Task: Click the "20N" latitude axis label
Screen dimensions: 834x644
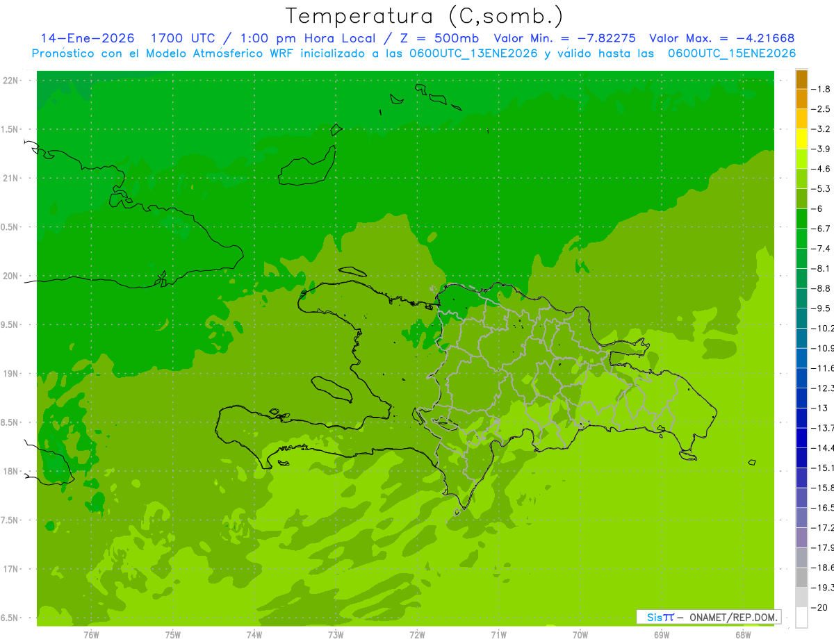Action: 11,276
